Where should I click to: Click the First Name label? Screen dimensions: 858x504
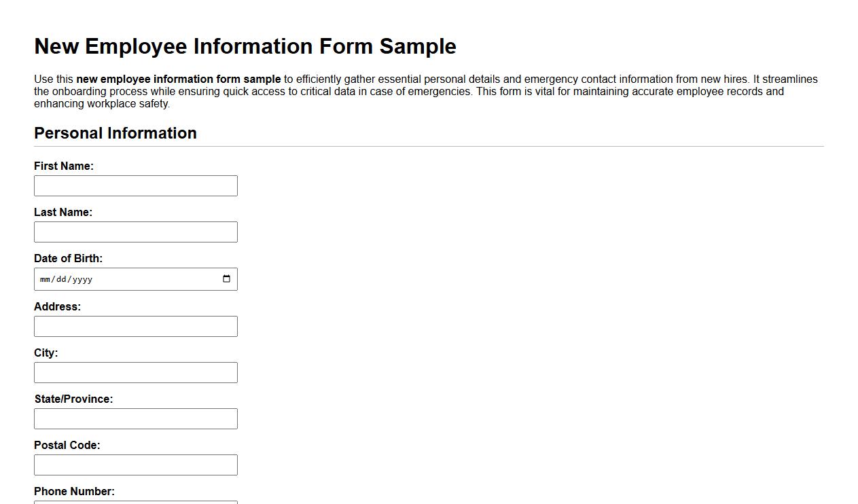tap(63, 166)
